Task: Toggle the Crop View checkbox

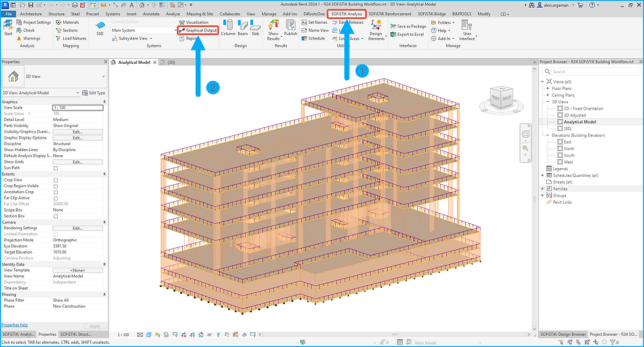Action: (56, 180)
